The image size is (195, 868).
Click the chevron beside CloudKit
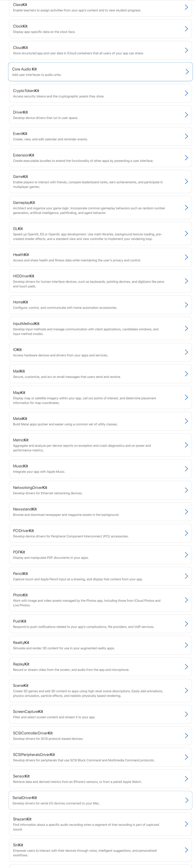[x=186, y=50]
